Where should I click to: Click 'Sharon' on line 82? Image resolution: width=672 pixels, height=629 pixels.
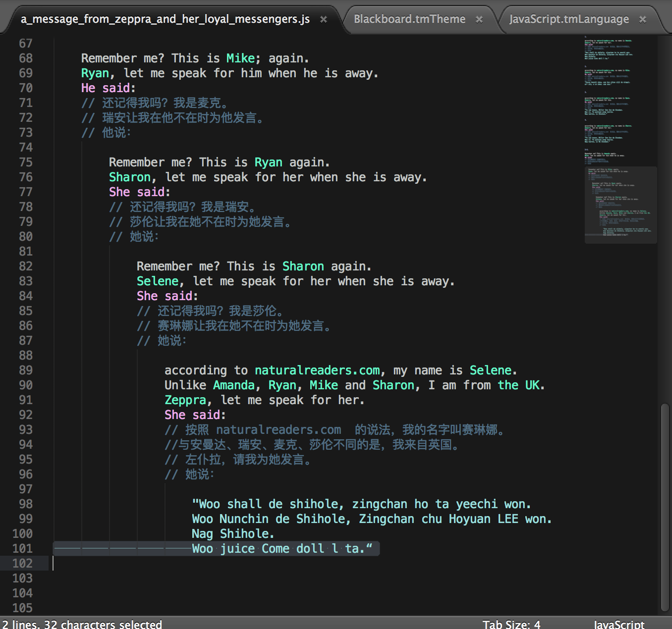point(303,266)
